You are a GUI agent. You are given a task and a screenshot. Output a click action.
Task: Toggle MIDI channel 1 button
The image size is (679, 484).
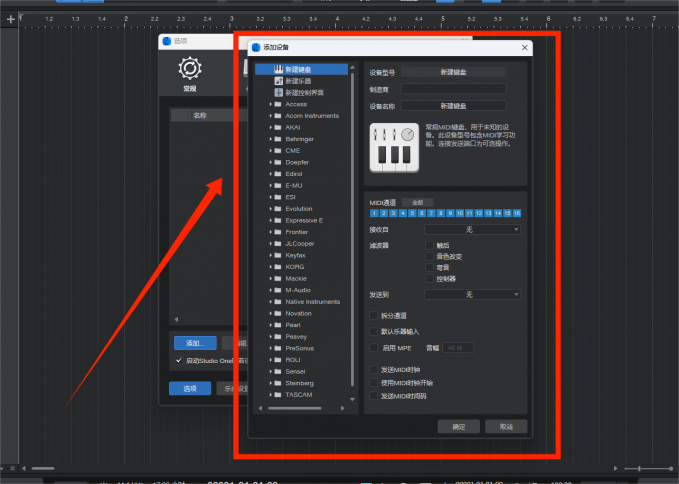tap(374, 213)
